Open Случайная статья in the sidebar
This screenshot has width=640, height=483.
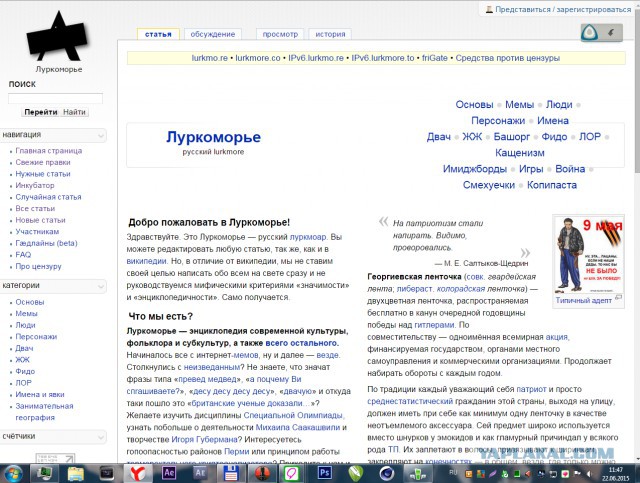point(48,197)
